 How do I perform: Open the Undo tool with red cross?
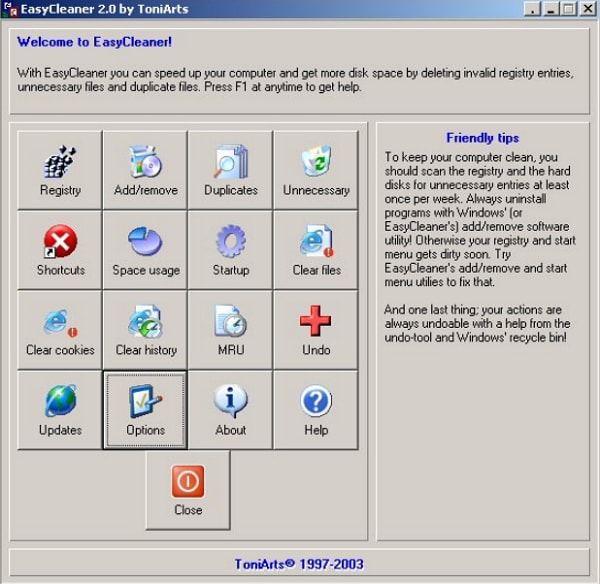click(x=316, y=330)
